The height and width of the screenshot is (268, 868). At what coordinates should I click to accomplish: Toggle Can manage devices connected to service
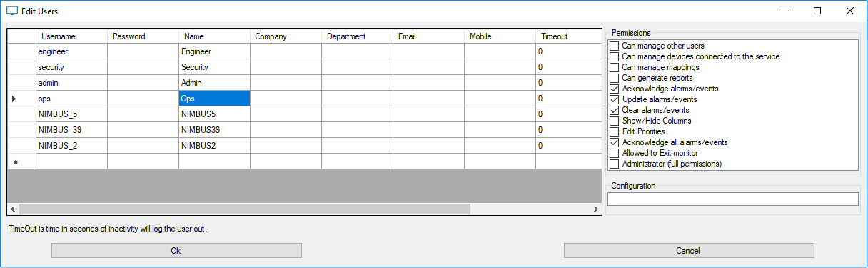coord(614,56)
